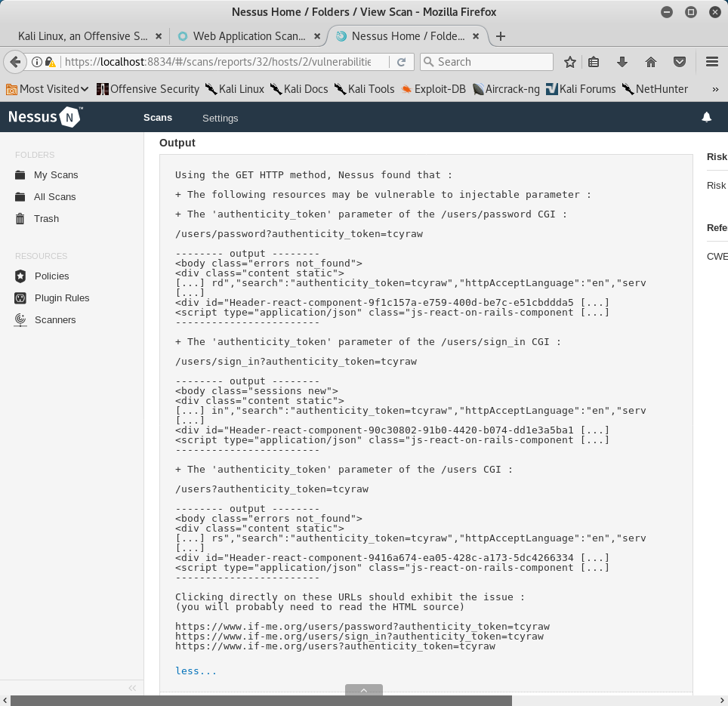This screenshot has width=728, height=706.
Task: Reload the current page
Action: pos(402,62)
